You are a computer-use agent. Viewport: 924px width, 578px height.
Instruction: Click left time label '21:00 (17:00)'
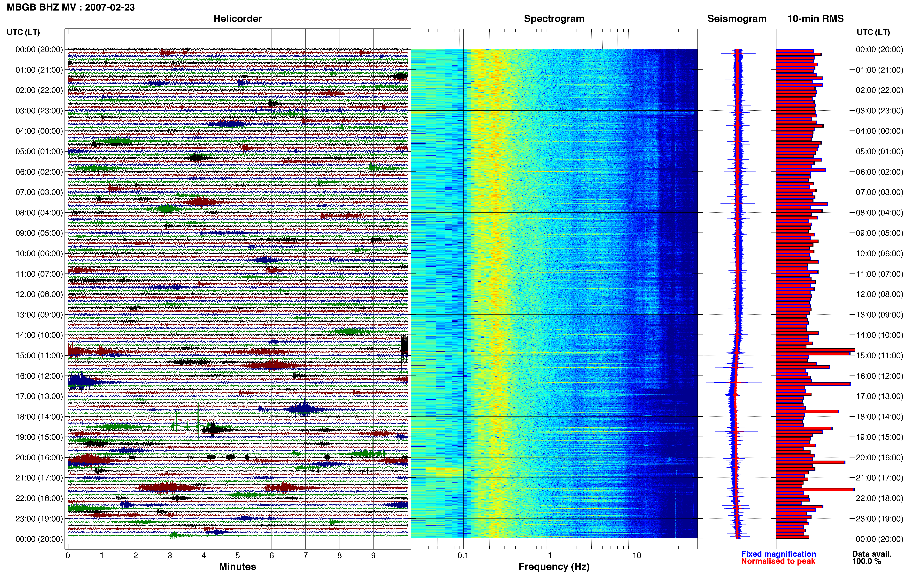click(x=39, y=478)
